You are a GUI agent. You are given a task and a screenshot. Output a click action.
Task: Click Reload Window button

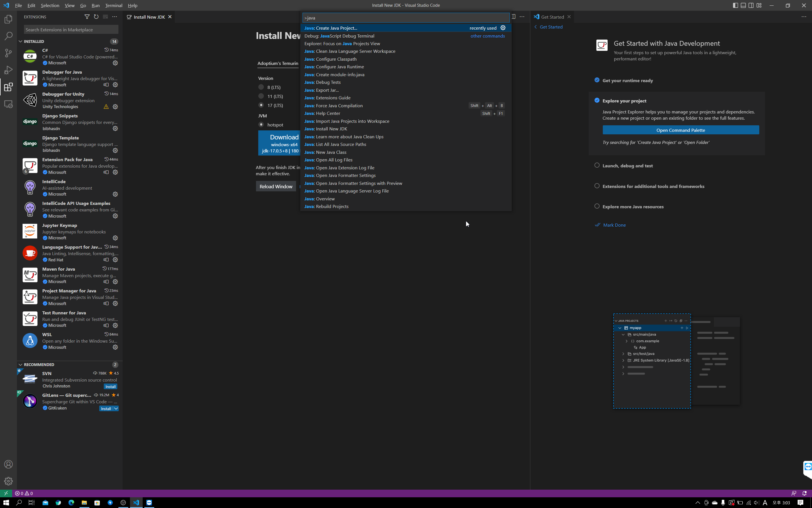coord(276,187)
